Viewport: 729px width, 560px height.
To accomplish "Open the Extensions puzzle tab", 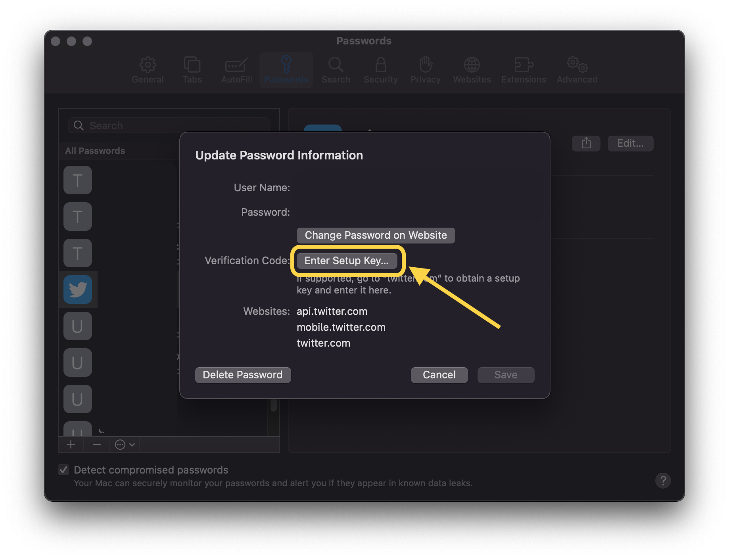I will 524,70.
